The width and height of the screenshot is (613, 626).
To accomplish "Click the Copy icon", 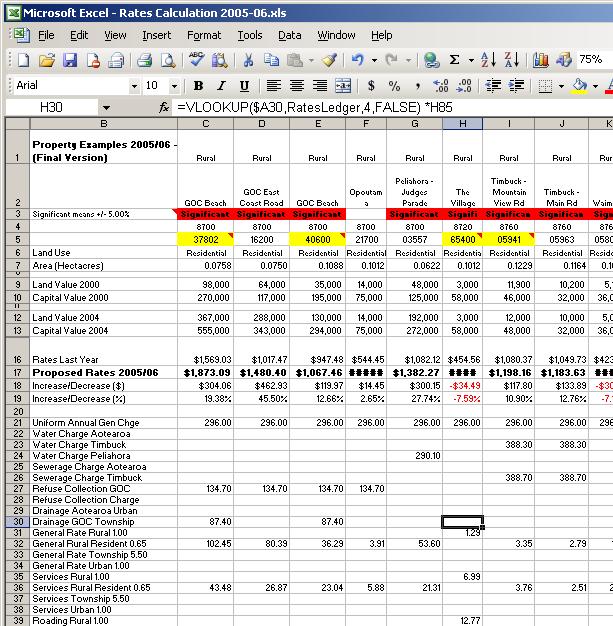I will [272, 60].
